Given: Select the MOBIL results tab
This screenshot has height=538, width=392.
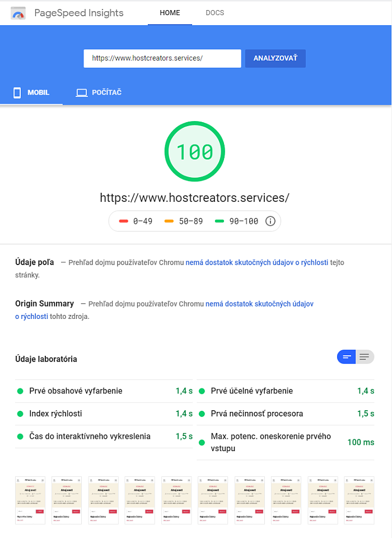Looking at the screenshot, I should (31, 92).
